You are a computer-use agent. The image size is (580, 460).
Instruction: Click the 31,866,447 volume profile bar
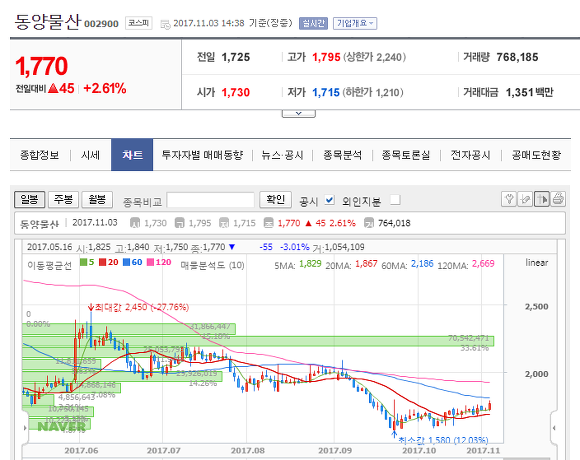(x=129, y=329)
